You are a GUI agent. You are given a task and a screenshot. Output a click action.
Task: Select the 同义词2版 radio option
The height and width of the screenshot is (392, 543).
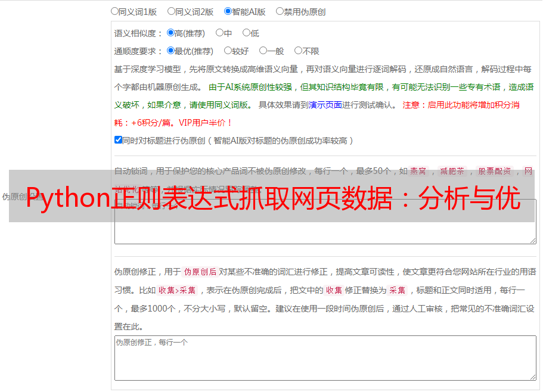172,11
